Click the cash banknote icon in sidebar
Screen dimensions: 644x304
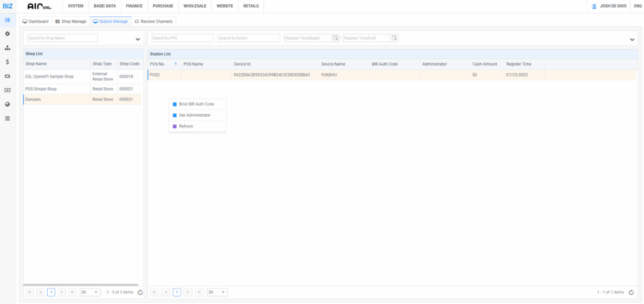point(7,90)
